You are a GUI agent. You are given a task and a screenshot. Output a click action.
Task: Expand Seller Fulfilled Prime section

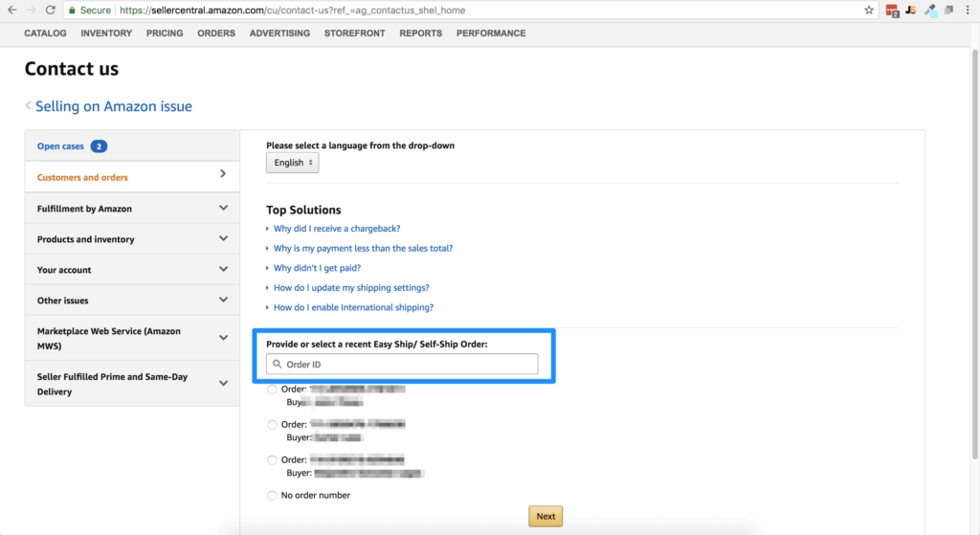pyautogui.click(x=132, y=384)
